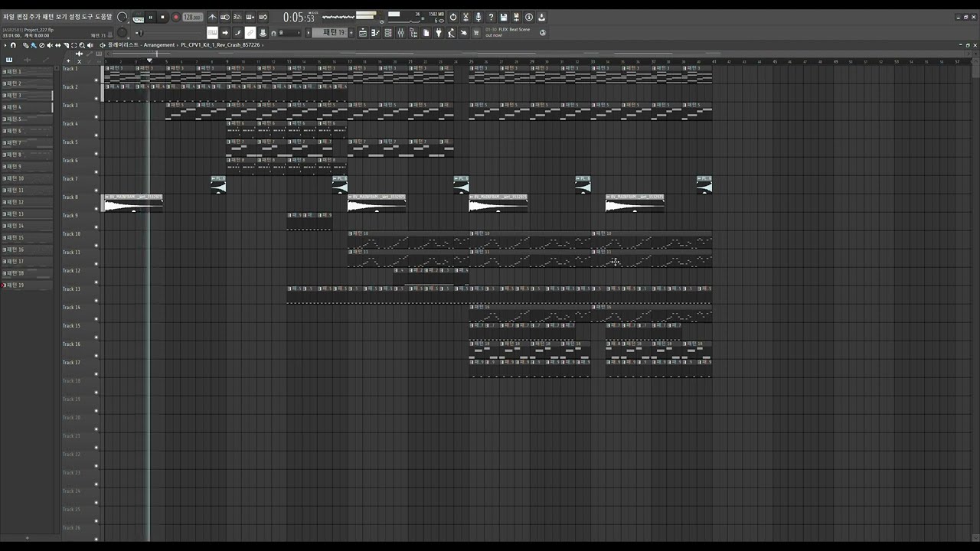The height and width of the screenshot is (551, 980).
Task: Click the arrow left of pattern selector
Action: pyautogui.click(x=309, y=33)
